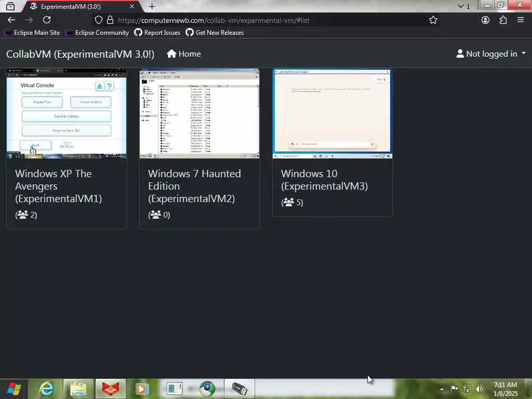Screen dimensions: 532x399
Task: Click the Windows 7 Haunted Edition (ExperimentalVM2) title
Action: click(194, 186)
